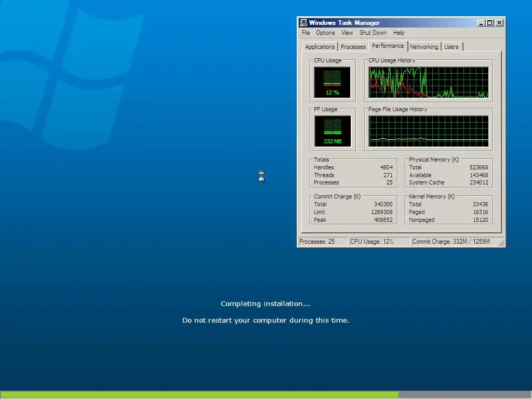Click the CPU Usage 12 % gauge

pos(332,83)
